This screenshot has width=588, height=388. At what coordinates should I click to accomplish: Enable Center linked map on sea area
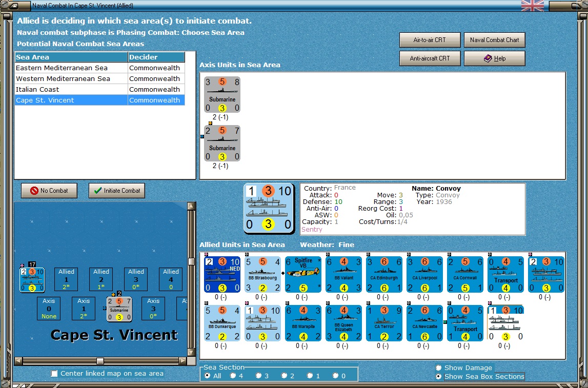pos(108,373)
